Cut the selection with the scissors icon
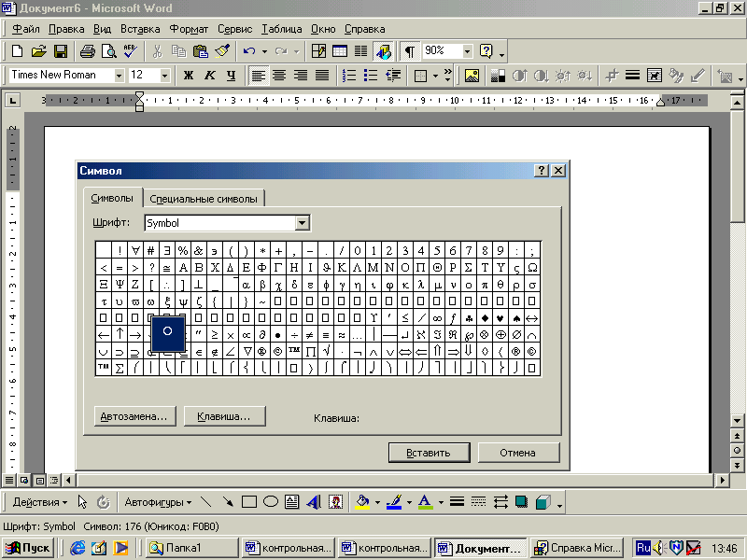The height and width of the screenshot is (560, 747). [157, 51]
